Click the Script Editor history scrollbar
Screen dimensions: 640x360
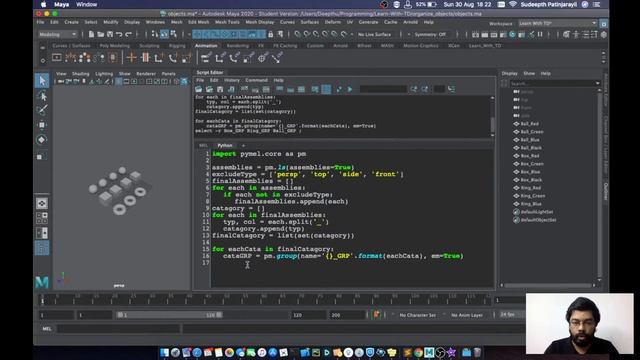pyautogui.click(x=492, y=124)
